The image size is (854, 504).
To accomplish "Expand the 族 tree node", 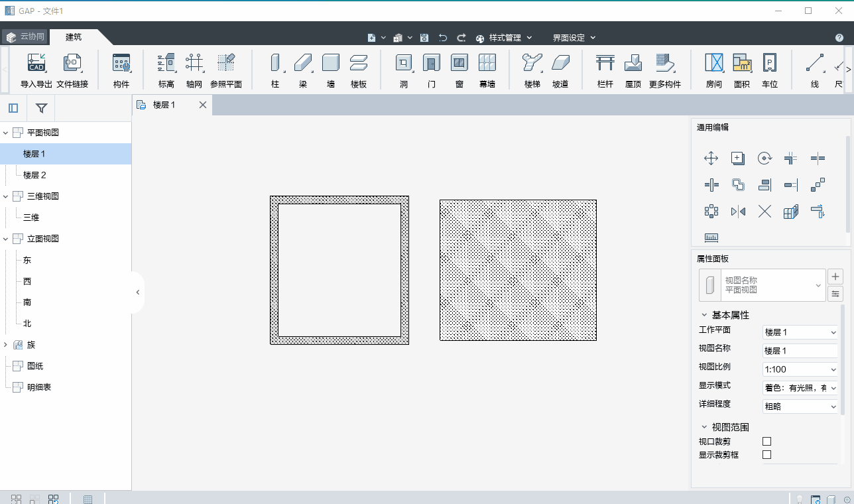I will 6,345.
